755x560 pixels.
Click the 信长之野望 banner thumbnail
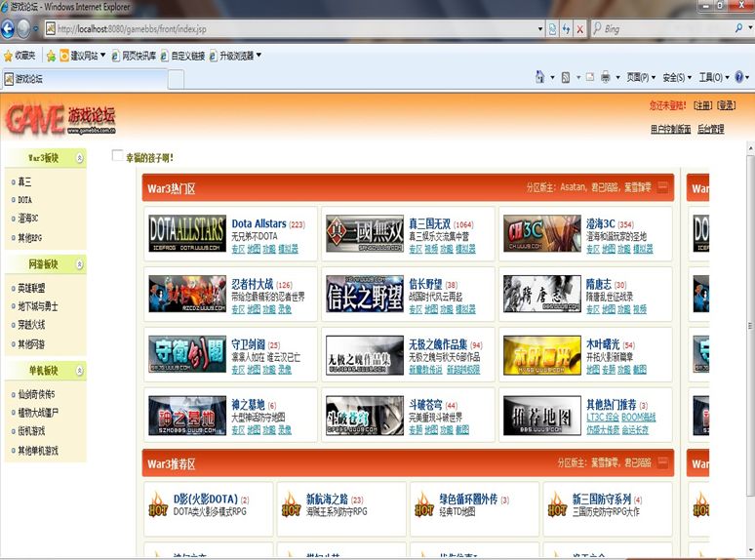(365, 294)
